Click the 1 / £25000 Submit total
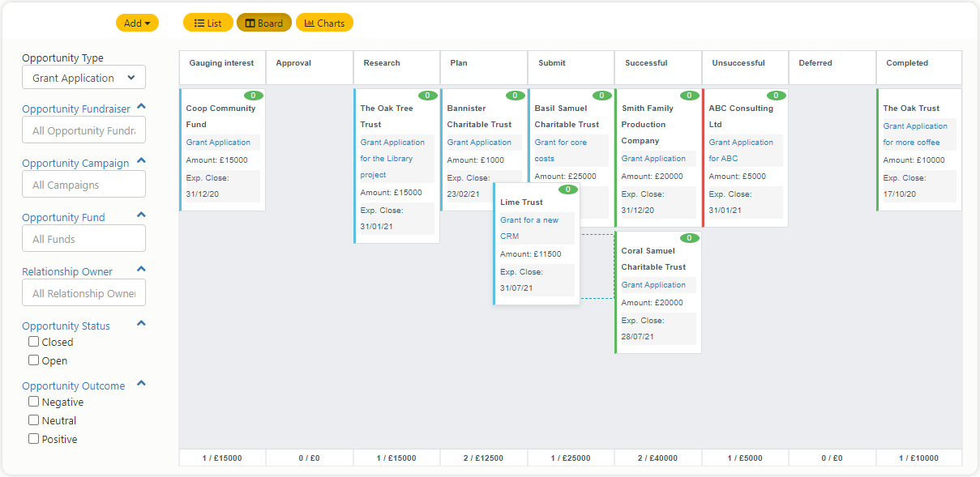 pos(571,458)
